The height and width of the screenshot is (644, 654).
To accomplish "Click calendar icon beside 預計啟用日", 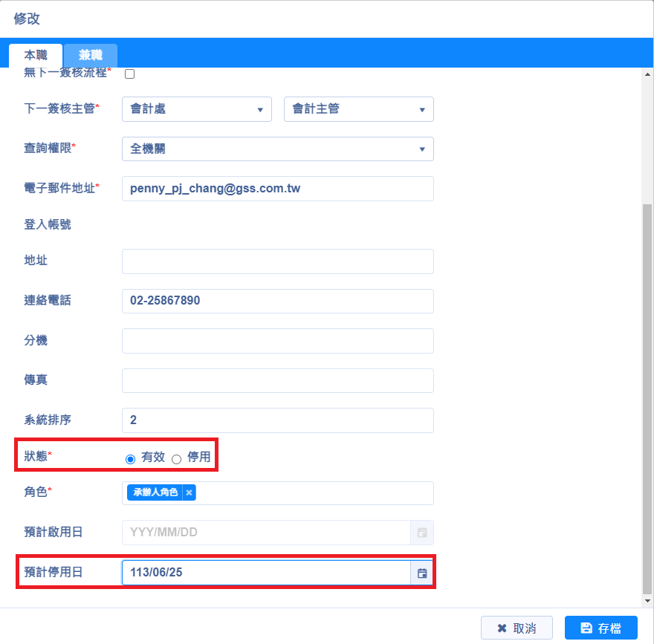I will pos(422,533).
